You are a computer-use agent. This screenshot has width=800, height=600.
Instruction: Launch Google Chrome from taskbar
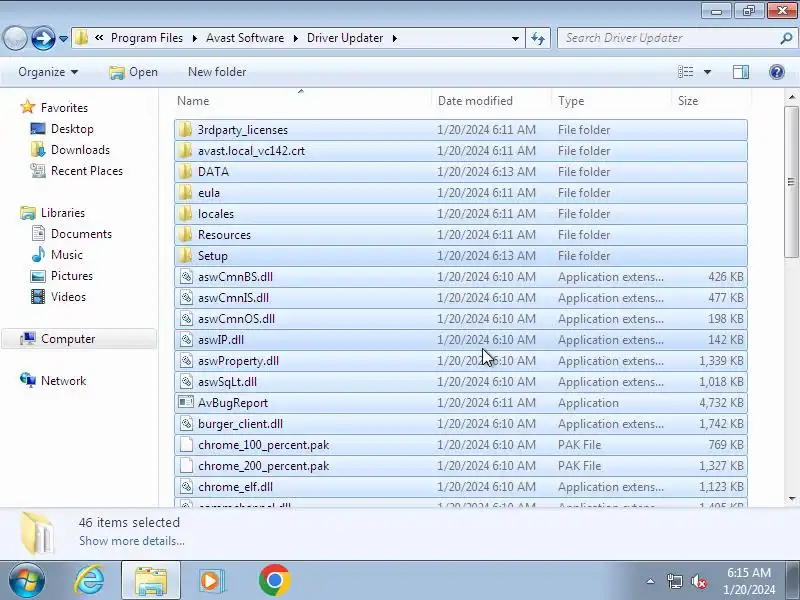pyautogui.click(x=274, y=581)
